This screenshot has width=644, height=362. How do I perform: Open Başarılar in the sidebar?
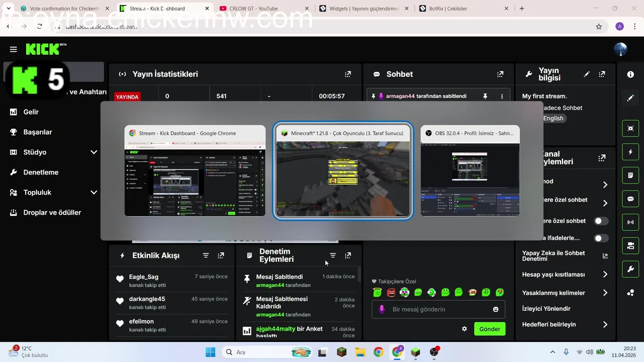(38, 132)
